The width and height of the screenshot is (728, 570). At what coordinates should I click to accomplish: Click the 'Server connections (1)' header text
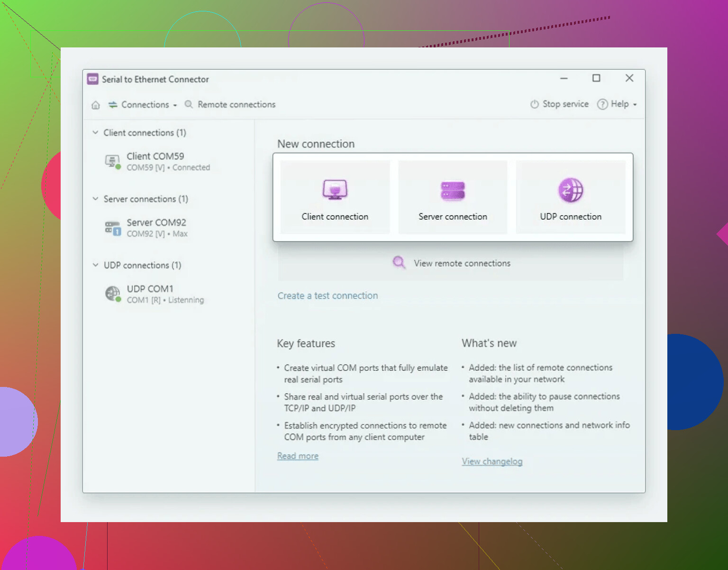(x=146, y=199)
